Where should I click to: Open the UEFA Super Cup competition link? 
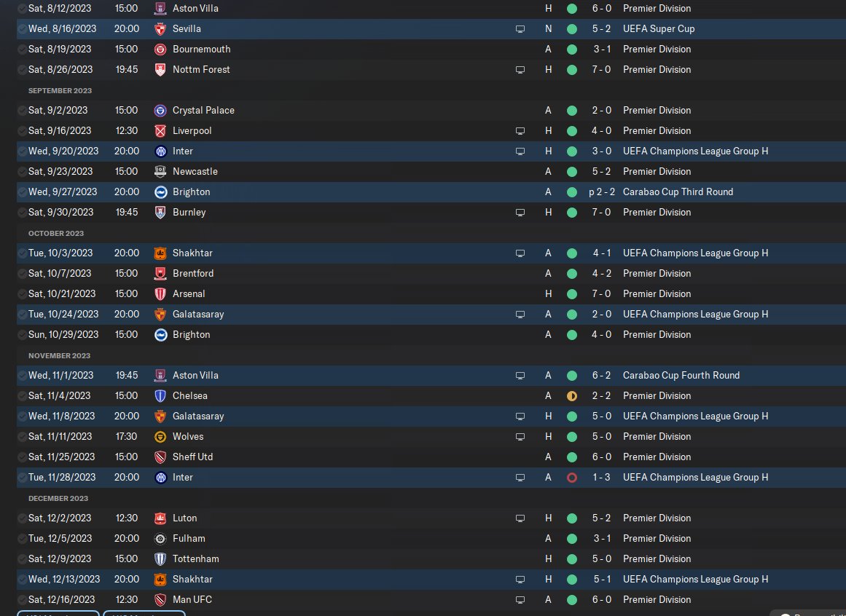pos(659,28)
